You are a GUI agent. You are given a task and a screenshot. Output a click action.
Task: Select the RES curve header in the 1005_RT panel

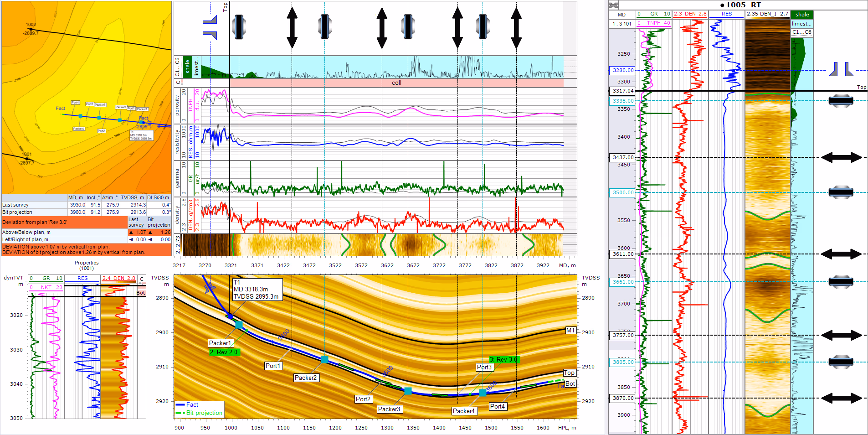[x=727, y=14]
